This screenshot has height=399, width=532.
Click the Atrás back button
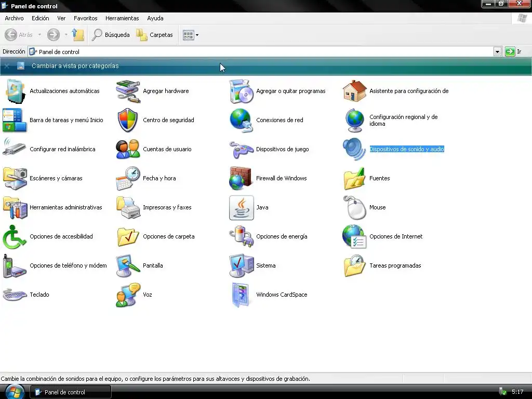point(19,35)
